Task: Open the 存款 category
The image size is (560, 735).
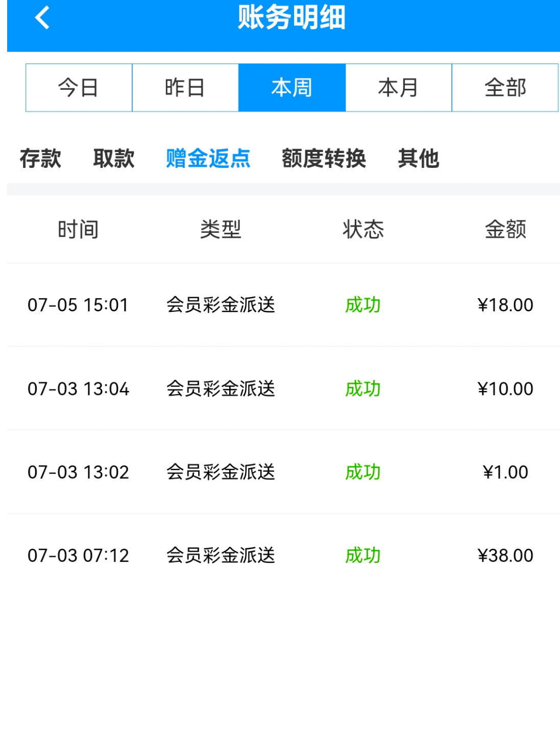Action: pyautogui.click(x=40, y=158)
